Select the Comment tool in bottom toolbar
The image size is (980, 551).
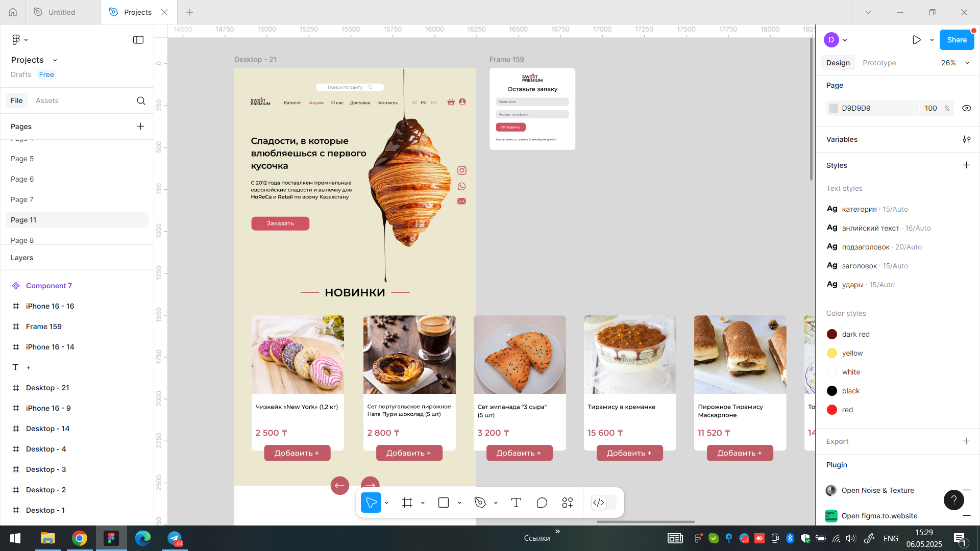pos(542,503)
